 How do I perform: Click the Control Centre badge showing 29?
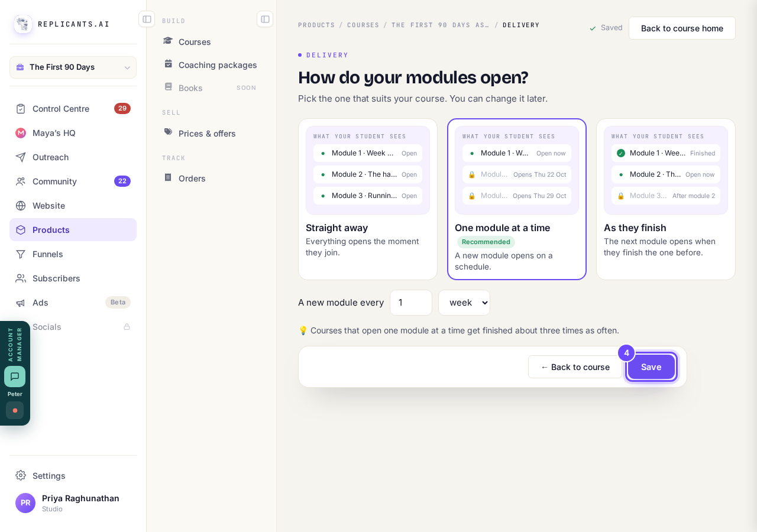pyautogui.click(x=122, y=109)
